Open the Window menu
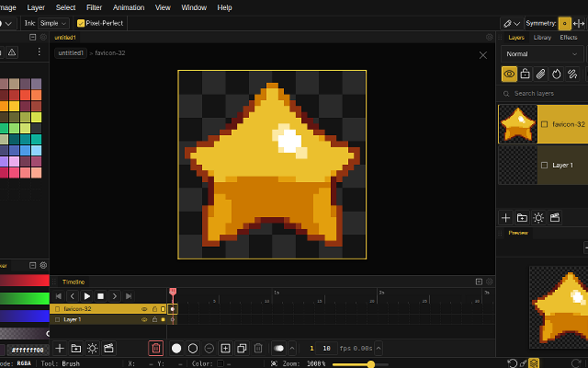The image size is (588, 368). coord(194,7)
